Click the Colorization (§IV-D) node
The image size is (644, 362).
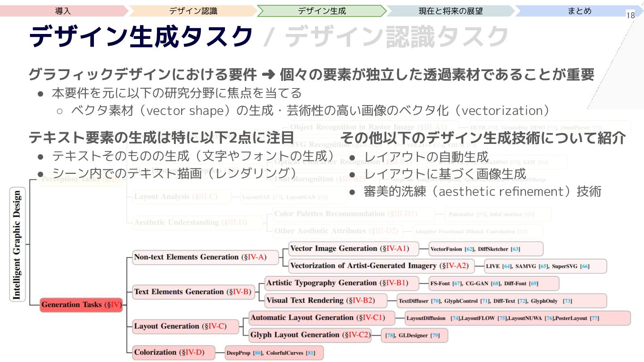pyautogui.click(x=174, y=352)
